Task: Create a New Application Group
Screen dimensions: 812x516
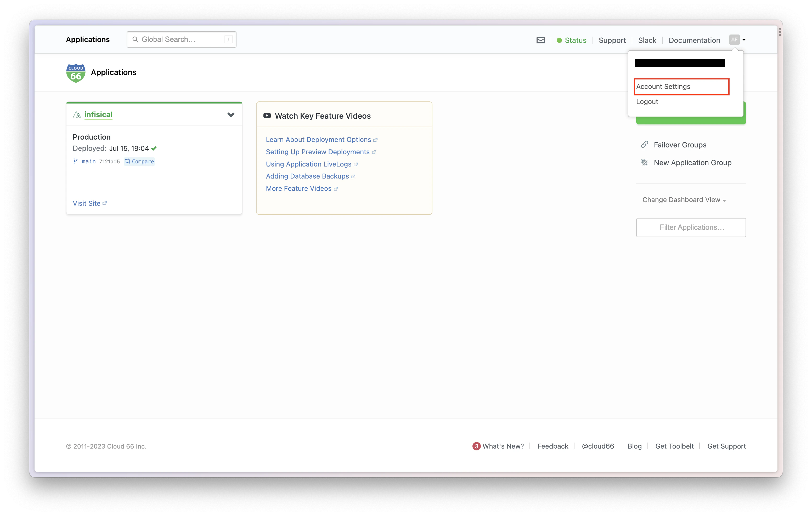Action: pos(693,163)
